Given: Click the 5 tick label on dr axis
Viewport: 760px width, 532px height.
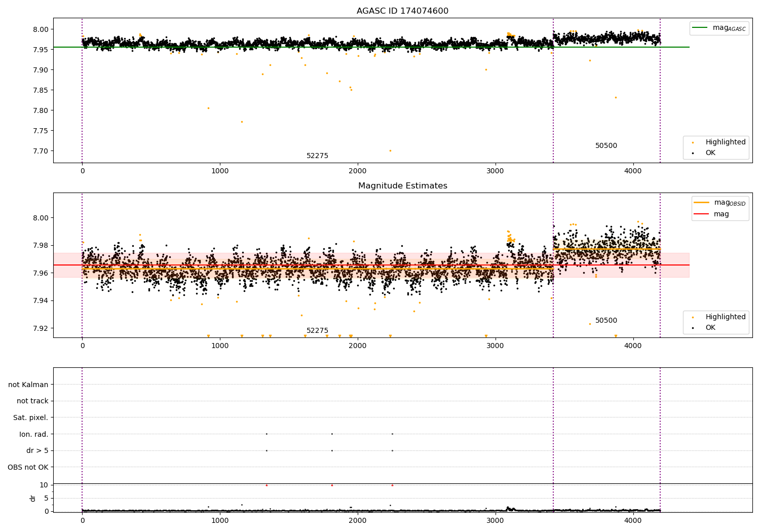Looking at the screenshot, I should [46, 498].
